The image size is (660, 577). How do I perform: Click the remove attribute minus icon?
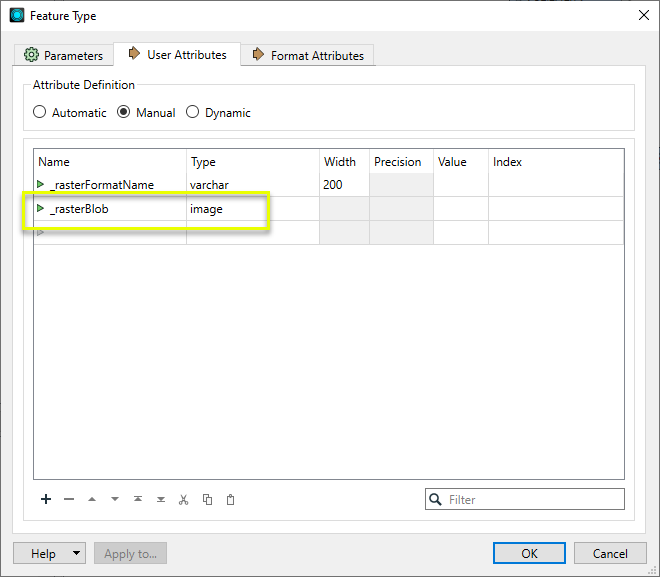[69, 499]
